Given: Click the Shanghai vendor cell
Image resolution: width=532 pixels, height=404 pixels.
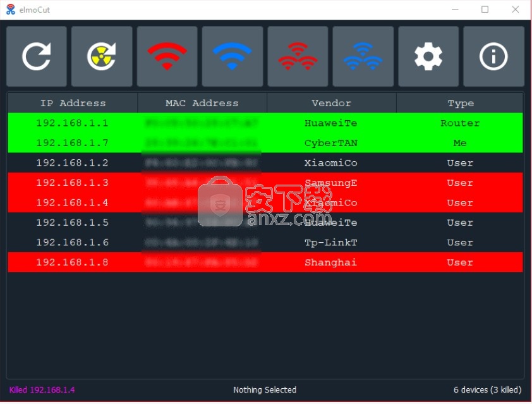Looking at the screenshot, I should 331,262.
